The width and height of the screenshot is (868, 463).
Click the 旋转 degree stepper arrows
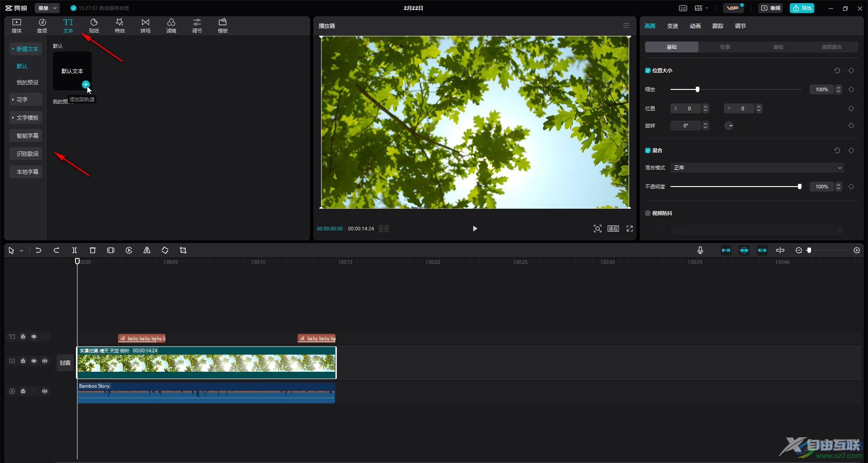(x=706, y=126)
